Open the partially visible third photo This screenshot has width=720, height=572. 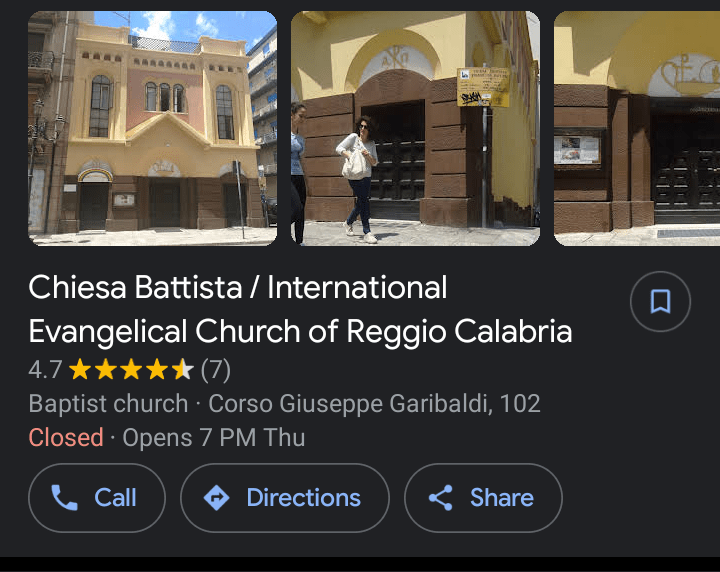[637, 129]
